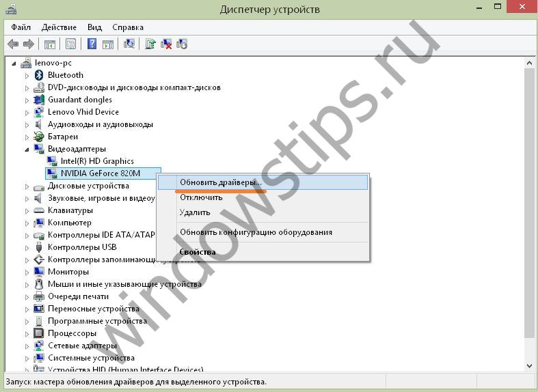Expand the Контроллеры USB category
This screenshot has width=538, height=392.
click(27, 248)
